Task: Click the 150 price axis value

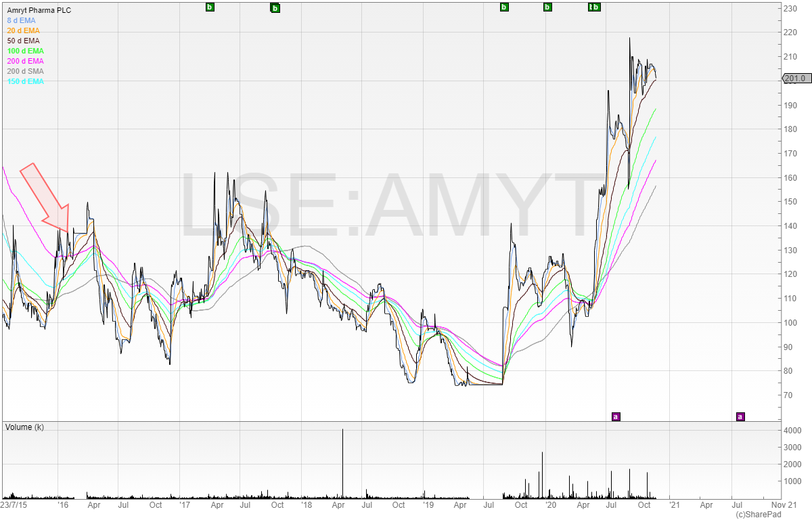Action: tap(791, 202)
